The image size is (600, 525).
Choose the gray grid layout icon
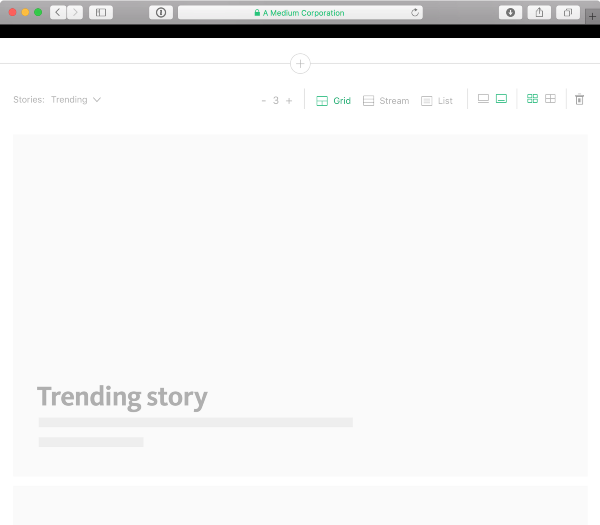(x=550, y=99)
